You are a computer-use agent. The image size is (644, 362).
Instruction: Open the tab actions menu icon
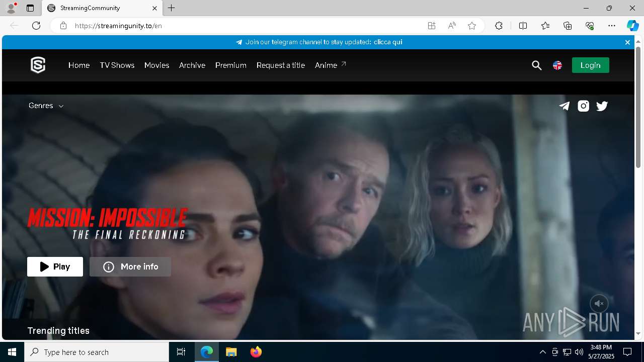30,8
